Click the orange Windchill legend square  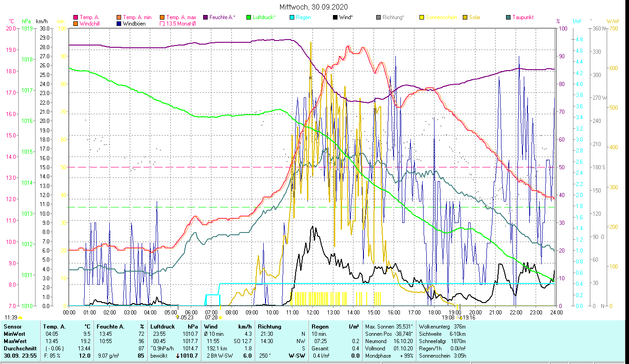click(x=76, y=24)
